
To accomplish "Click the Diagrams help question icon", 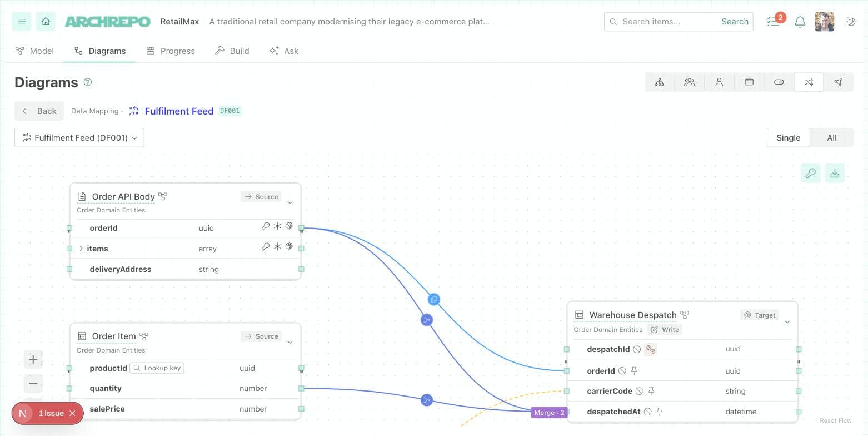I will pyautogui.click(x=88, y=82).
